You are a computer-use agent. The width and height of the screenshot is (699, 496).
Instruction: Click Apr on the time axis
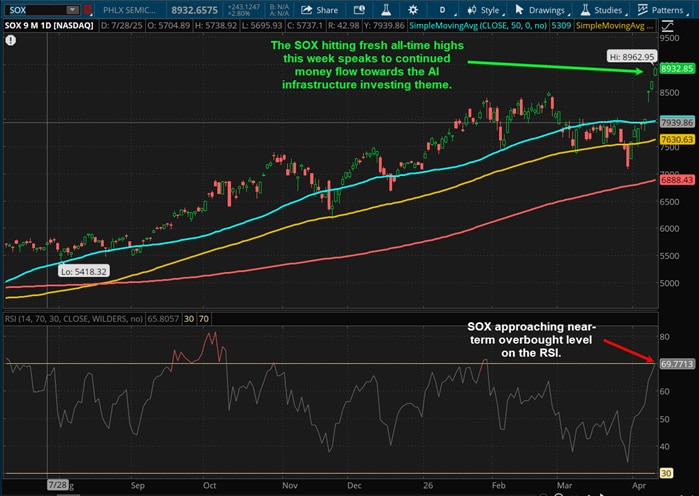click(x=639, y=485)
